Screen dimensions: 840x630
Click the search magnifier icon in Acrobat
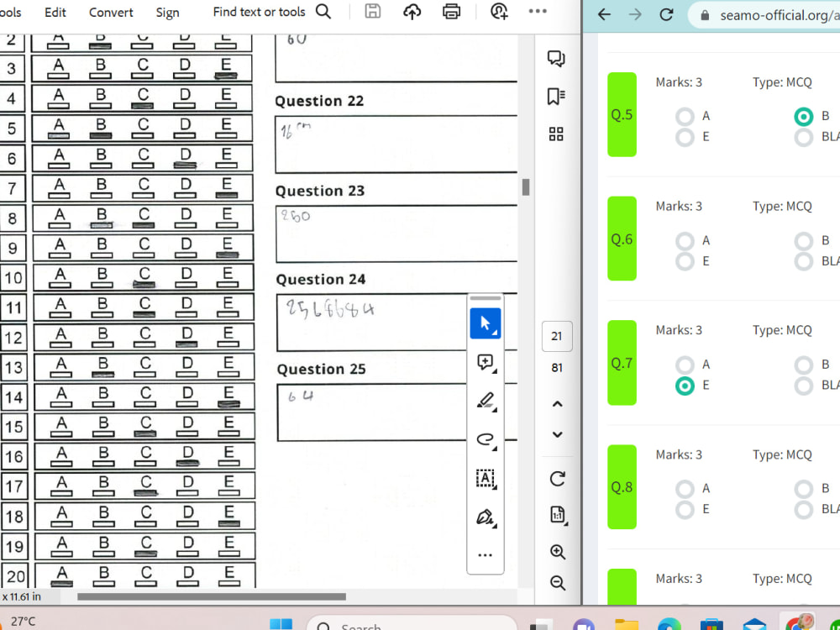323,11
